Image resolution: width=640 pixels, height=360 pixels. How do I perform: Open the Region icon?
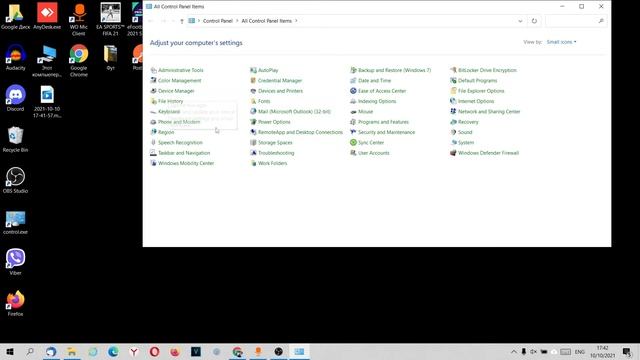tap(153, 132)
